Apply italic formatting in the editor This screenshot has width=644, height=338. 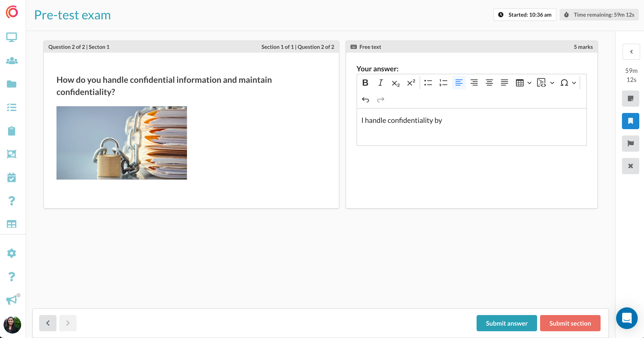coord(381,83)
